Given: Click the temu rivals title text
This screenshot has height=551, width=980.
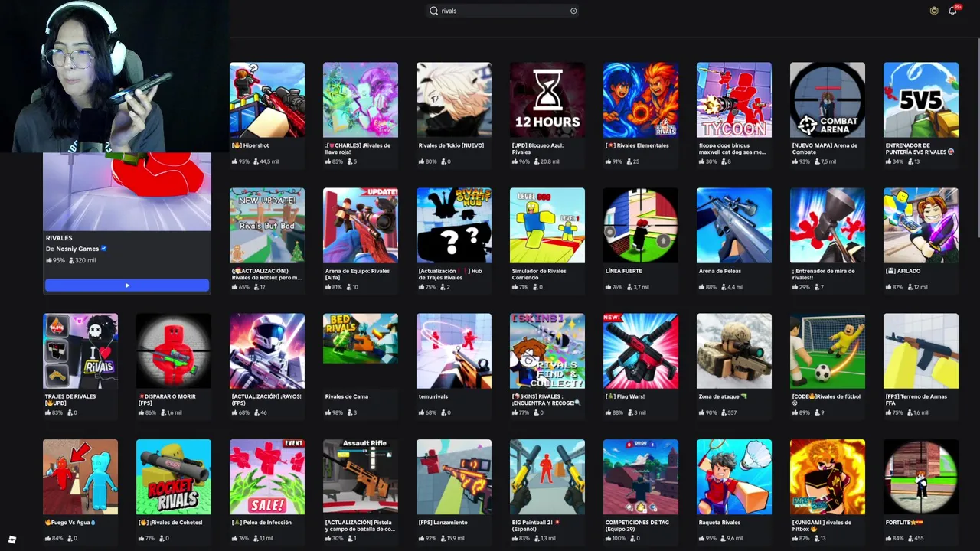Looking at the screenshot, I should tap(433, 396).
